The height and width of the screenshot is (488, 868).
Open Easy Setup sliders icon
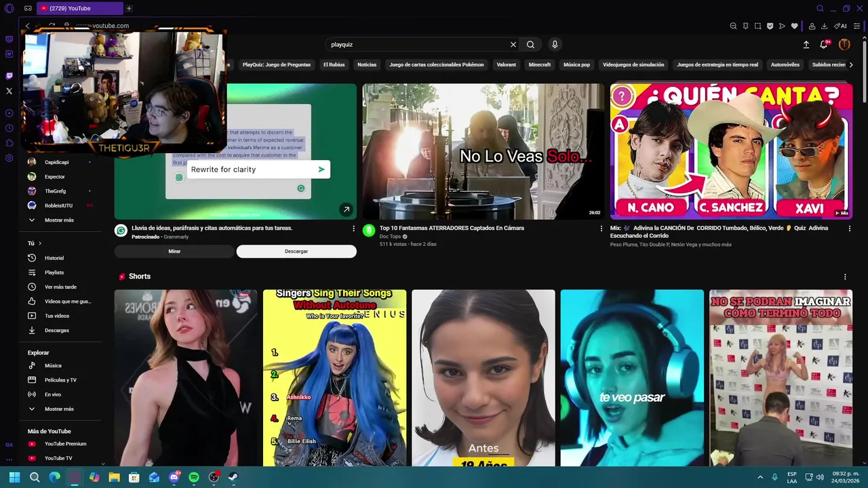856,26
